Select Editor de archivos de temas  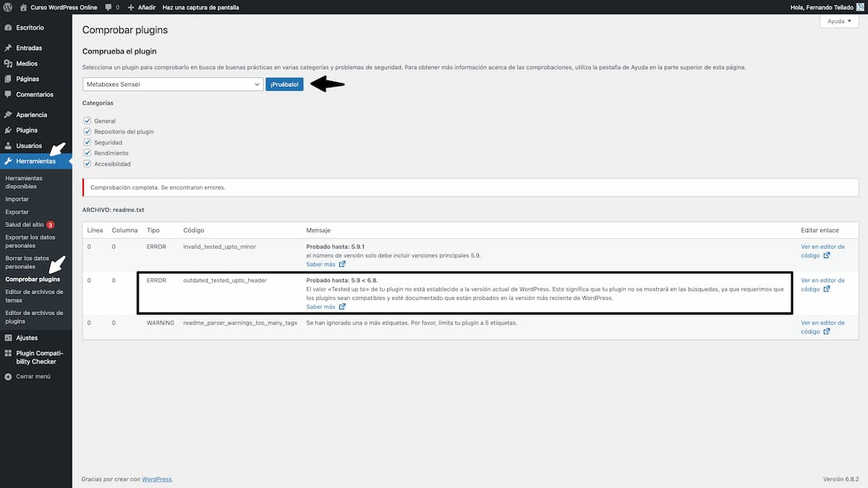[x=34, y=295]
